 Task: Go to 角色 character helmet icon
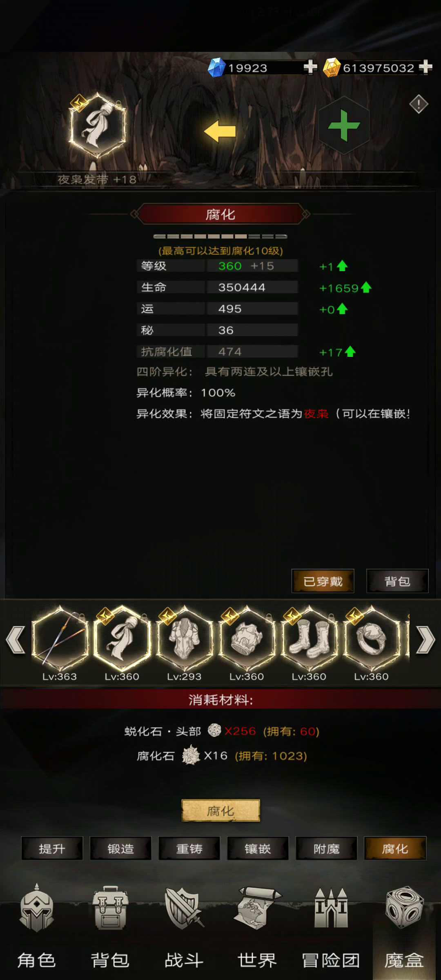point(37,910)
